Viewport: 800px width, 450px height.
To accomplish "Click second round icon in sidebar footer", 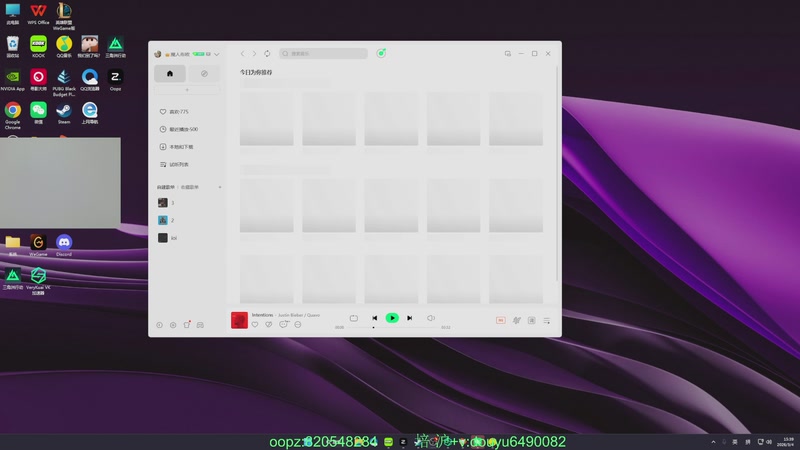I will tap(173, 325).
